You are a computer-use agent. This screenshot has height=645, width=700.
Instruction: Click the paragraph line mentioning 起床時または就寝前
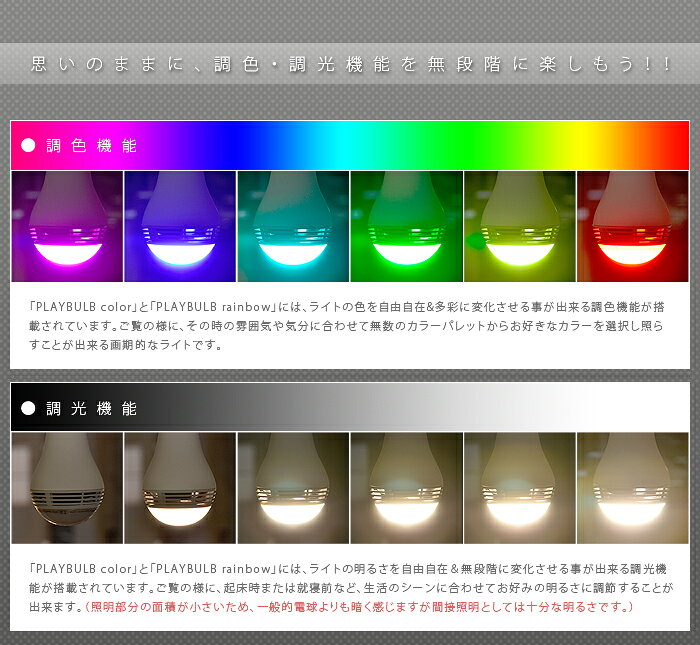[x=350, y=587]
